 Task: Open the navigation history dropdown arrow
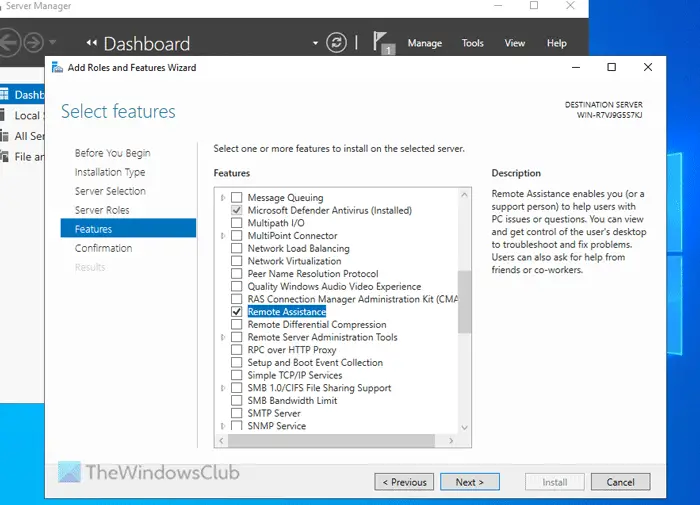pyautogui.click(x=53, y=42)
